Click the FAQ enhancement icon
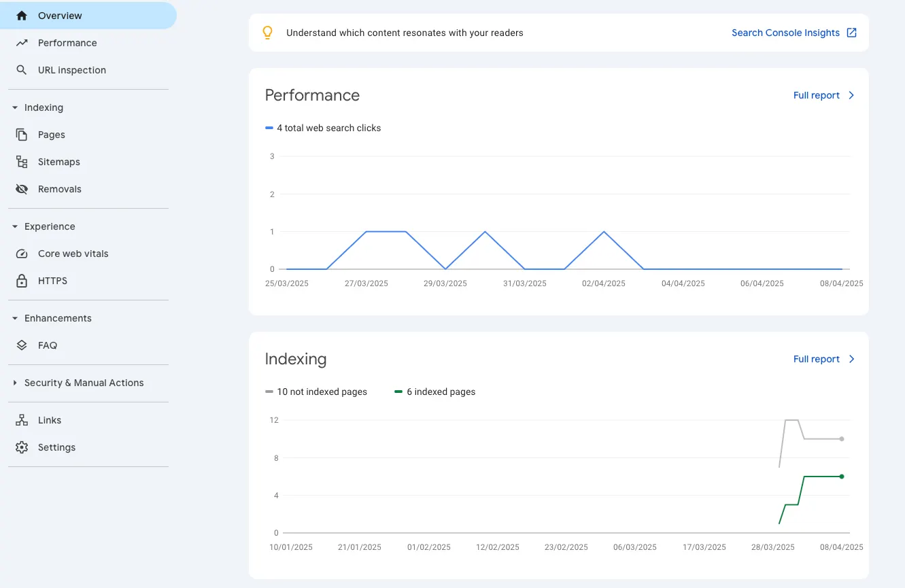905x588 pixels. tap(20, 345)
